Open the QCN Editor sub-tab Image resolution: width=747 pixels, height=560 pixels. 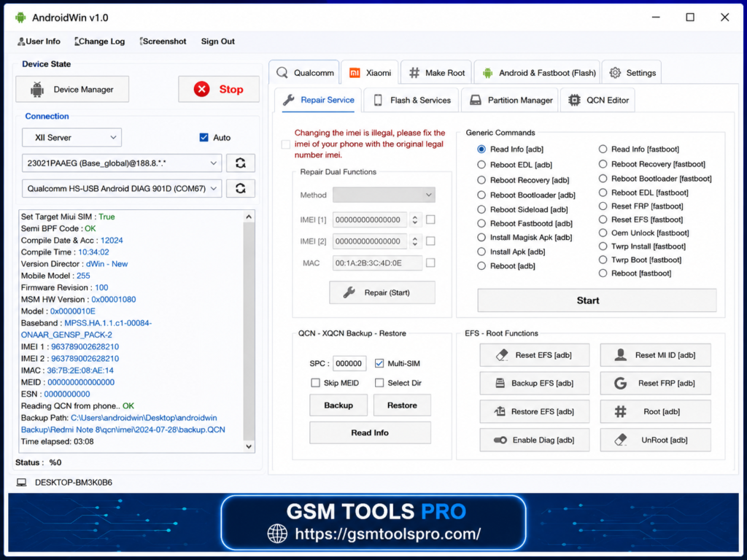598,100
